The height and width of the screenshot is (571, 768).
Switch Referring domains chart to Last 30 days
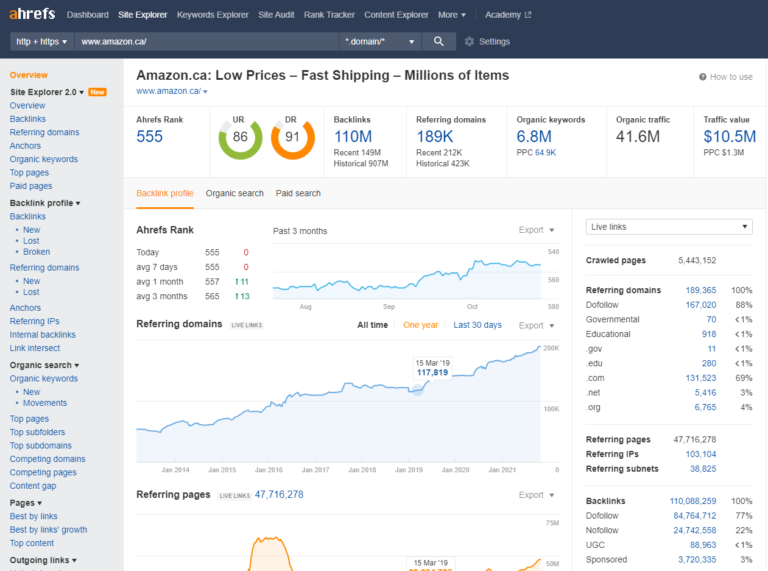(477, 325)
